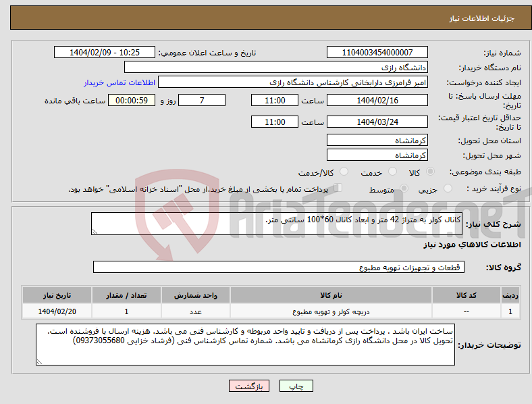Viewport: 532px width, 404px height.
Task: Click the remaining days field showing 7
Action: pyautogui.click(x=202, y=100)
